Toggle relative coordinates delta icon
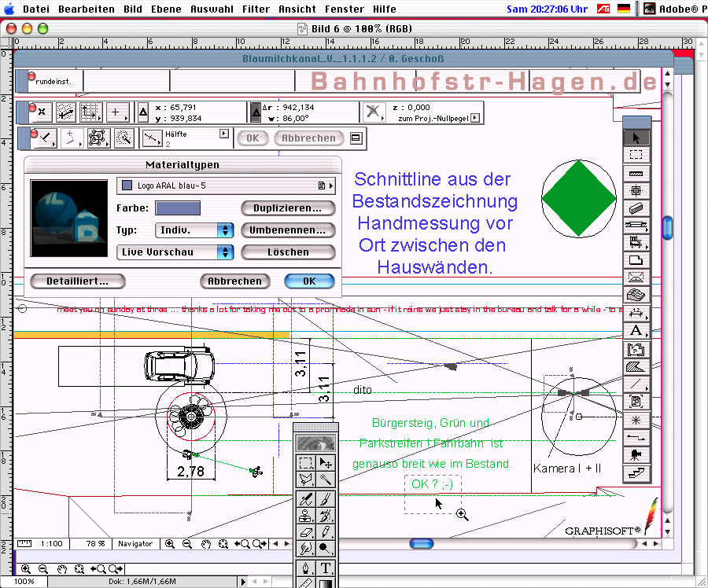Viewport: 708px width, 588px height. click(256, 112)
